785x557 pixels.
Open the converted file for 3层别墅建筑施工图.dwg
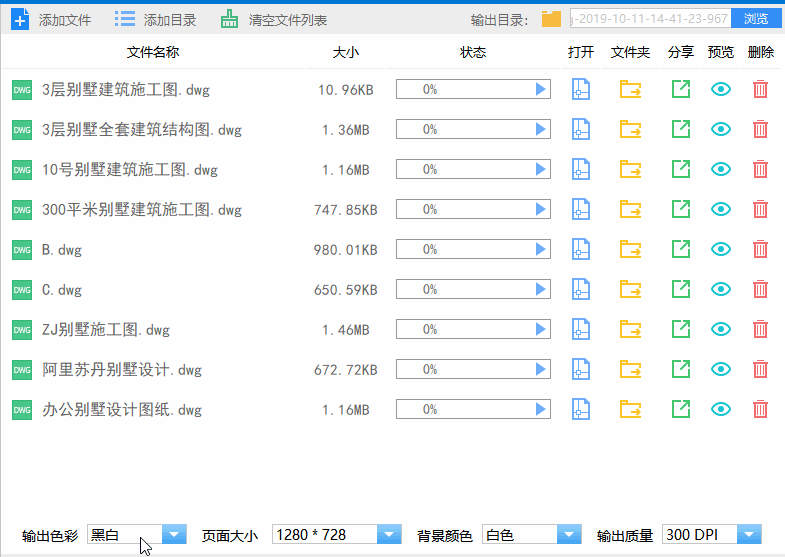(581, 90)
